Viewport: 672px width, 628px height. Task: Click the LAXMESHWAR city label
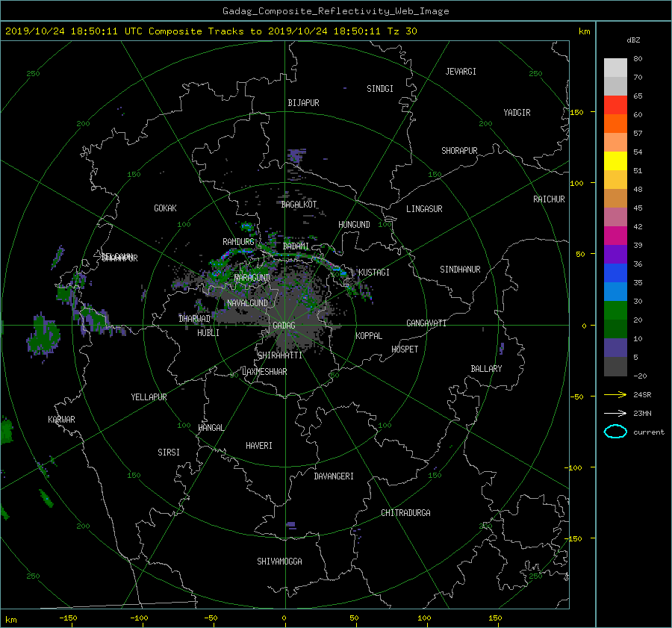click(264, 372)
